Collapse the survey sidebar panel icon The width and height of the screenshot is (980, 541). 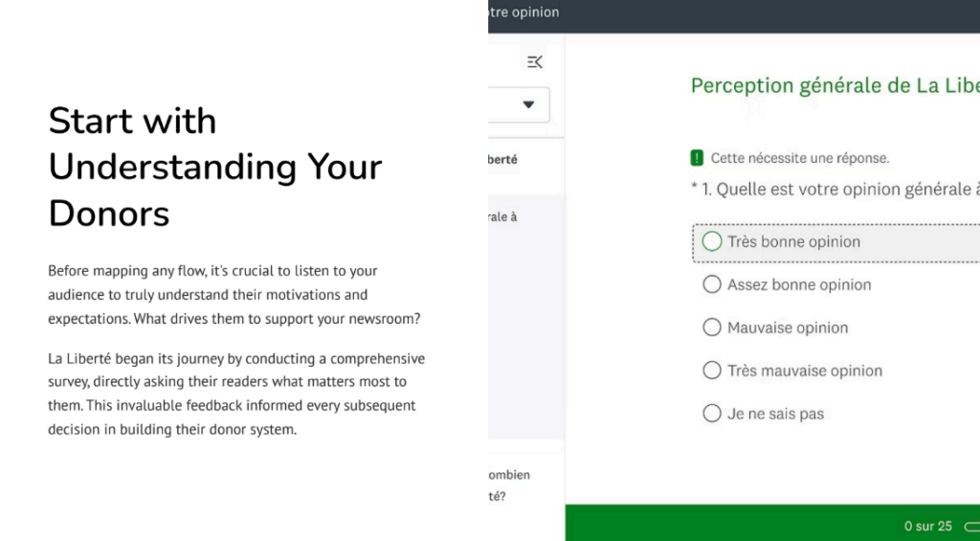pyautogui.click(x=535, y=62)
